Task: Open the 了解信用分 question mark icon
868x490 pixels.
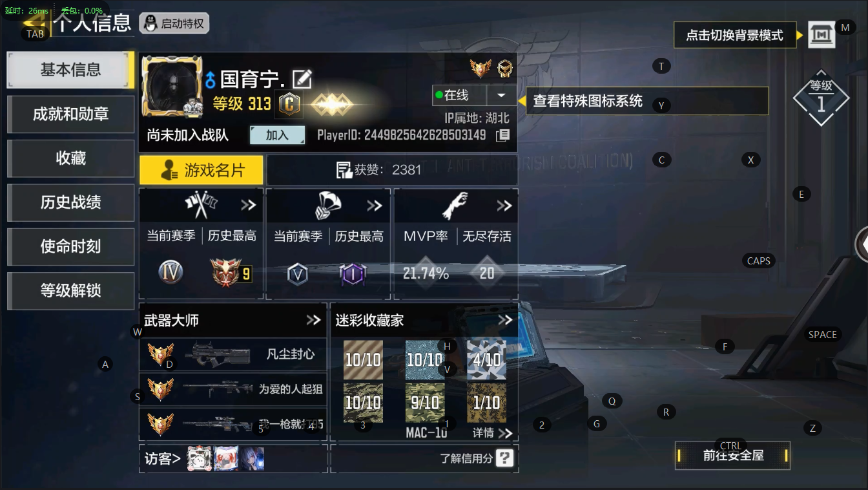Action: click(x=505, y=458)
